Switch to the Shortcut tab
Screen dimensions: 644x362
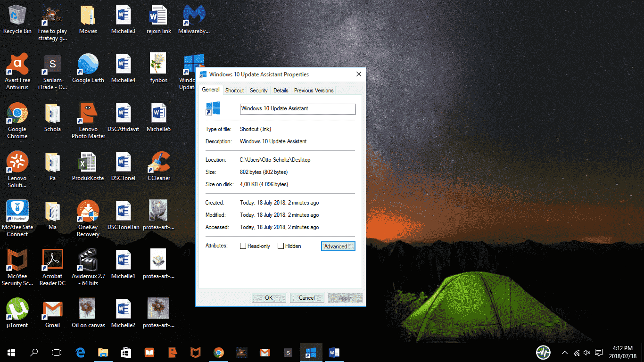point(234,90)
